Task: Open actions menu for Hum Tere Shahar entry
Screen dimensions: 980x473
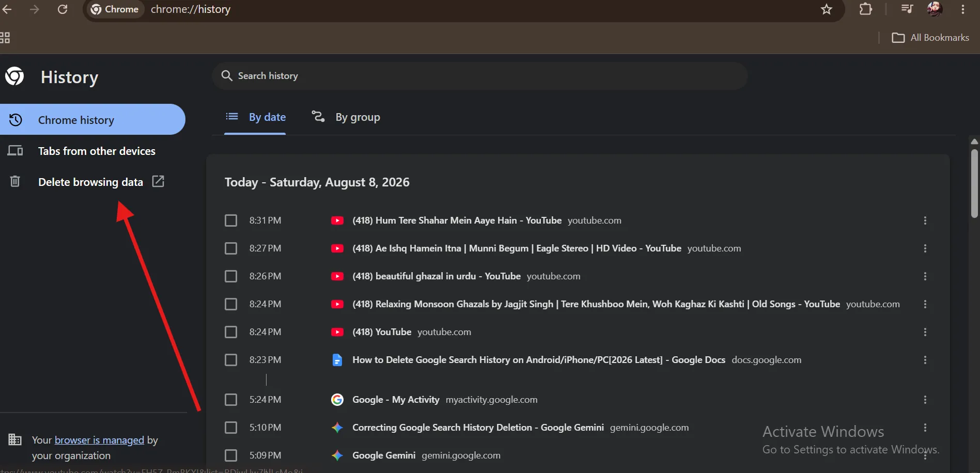Action: pyautogui.click(x=925, y=220)
